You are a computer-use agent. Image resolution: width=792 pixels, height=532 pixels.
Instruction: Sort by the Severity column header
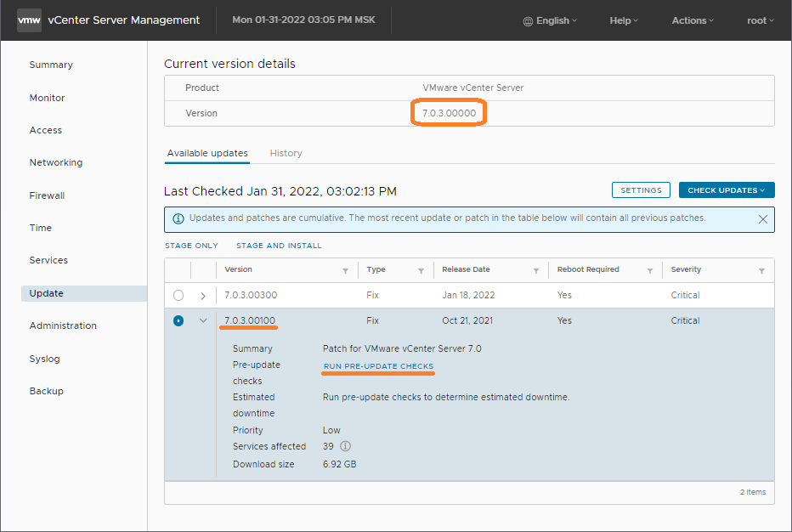click(686, 269)
